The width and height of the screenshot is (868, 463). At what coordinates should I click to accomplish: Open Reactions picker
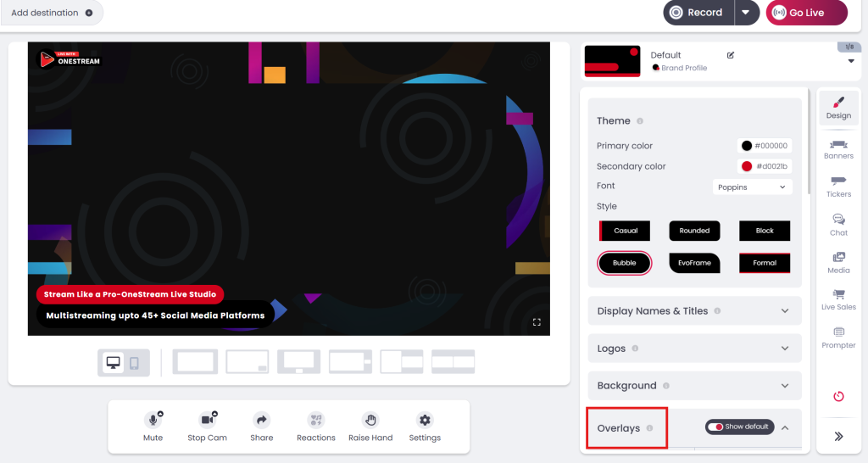(x=316, y=421)
